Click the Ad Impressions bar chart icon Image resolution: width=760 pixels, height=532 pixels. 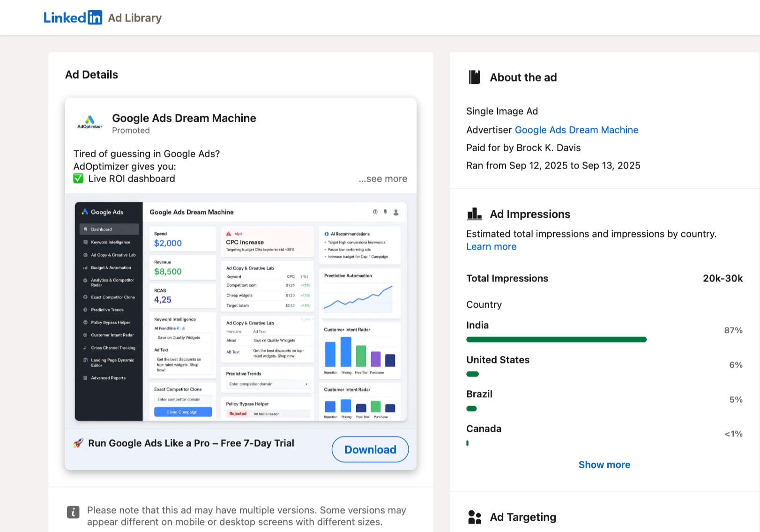coord(475,214)
